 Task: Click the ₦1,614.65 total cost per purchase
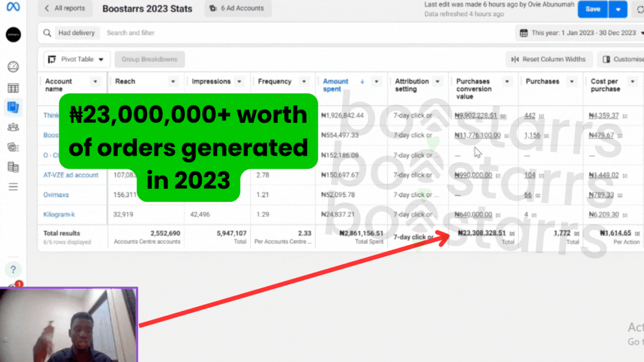coord(615,233)
